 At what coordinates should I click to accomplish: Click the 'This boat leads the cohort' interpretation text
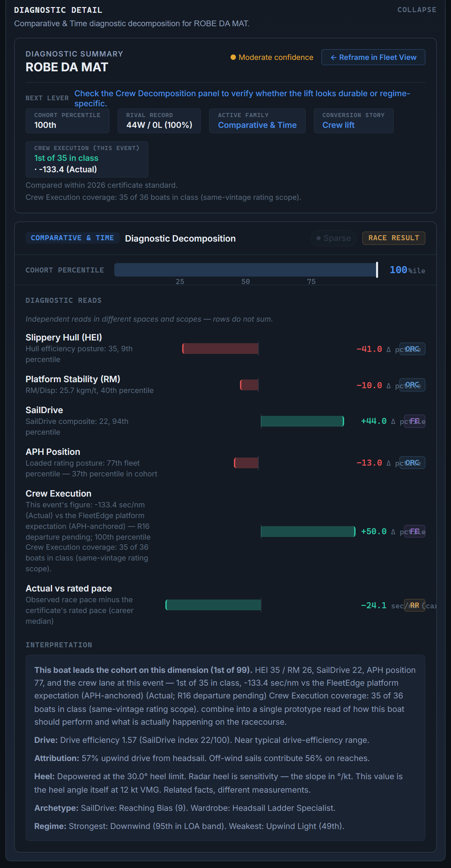(143, 670)
